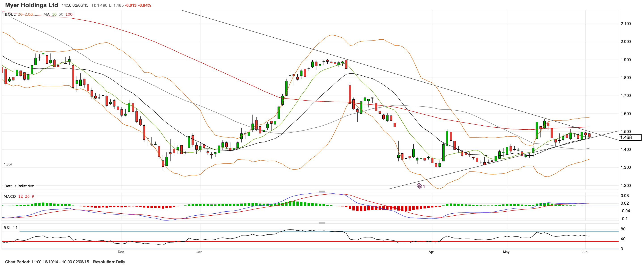Click the Myer Holdings Ltd chart title
Image resolution: width=644 pixels, height=266 pixels.
pos(32,5)
